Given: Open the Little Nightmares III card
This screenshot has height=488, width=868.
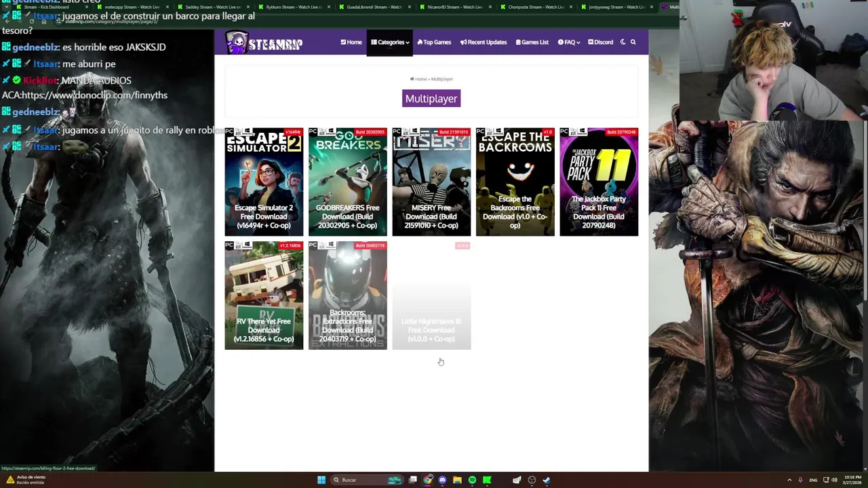Looking at the screenshot, I should pos(431,296).
